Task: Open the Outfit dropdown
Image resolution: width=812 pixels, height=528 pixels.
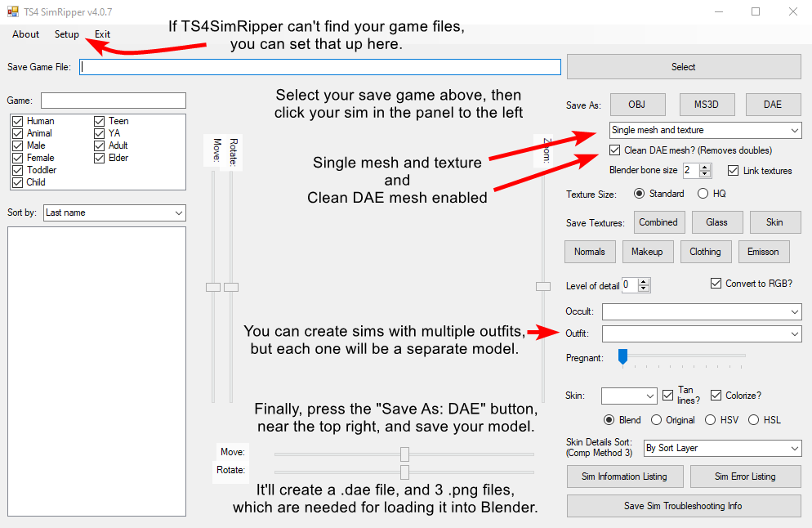Action: [702, 333]
